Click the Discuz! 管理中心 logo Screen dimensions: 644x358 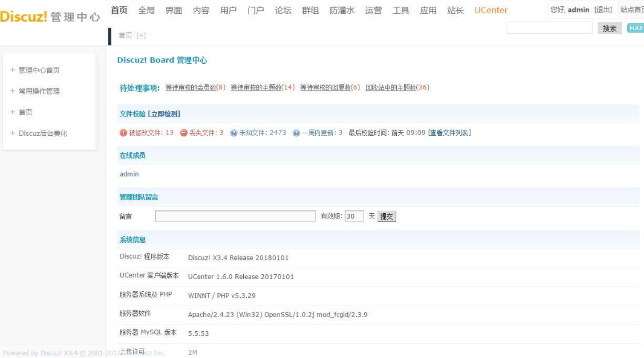click(50, 17)
